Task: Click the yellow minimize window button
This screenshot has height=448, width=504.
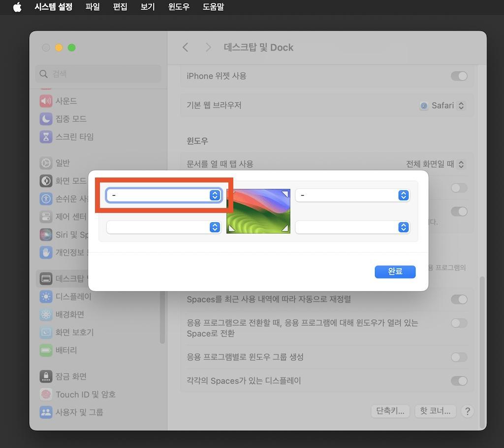Action: click(59, 48)
